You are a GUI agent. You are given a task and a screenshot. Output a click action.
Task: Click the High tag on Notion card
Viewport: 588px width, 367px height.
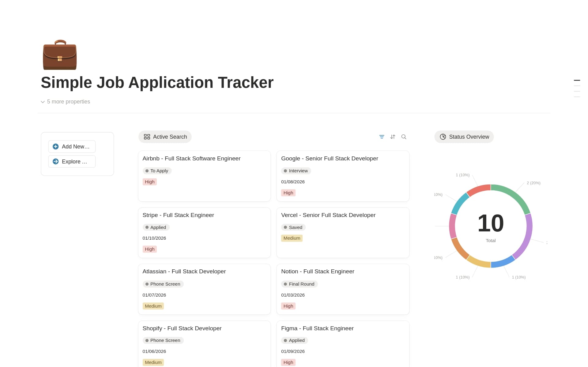pyautogui.click(x=288, y=306)
